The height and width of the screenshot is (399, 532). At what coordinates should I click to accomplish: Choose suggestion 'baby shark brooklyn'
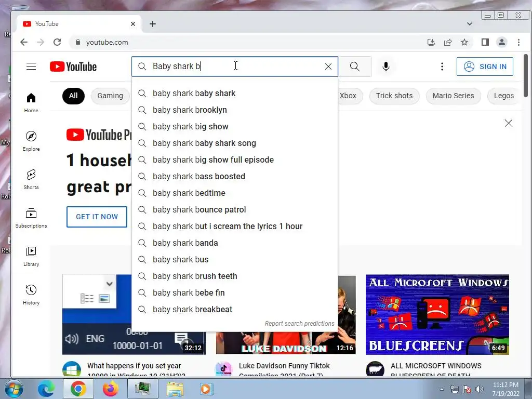click(x=235, y=110)
